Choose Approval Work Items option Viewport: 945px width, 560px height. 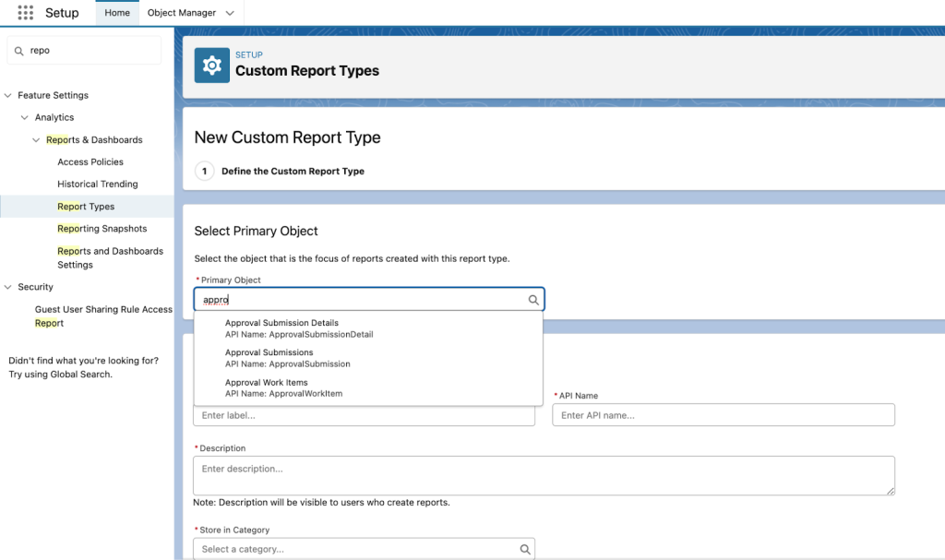point(368,387)
